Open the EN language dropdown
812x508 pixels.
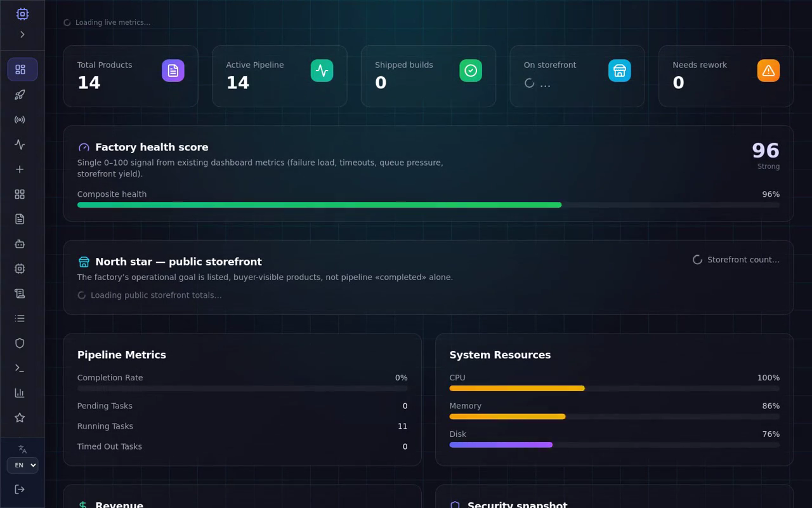22,465
